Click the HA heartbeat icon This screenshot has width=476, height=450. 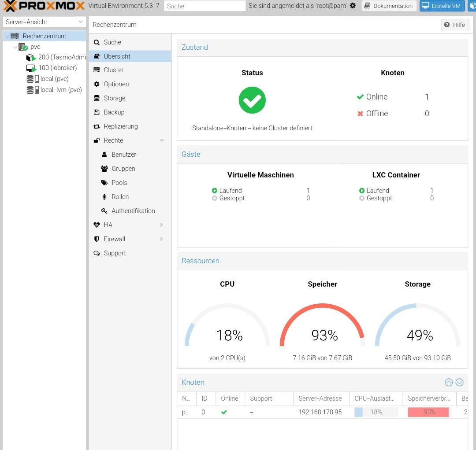[x=97, y=225]
